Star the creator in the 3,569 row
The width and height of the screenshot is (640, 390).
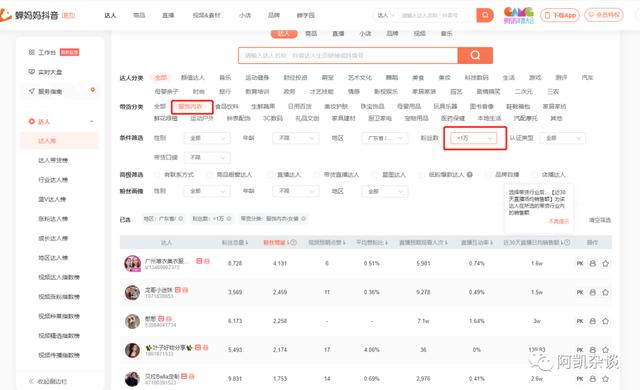(605, 292)
